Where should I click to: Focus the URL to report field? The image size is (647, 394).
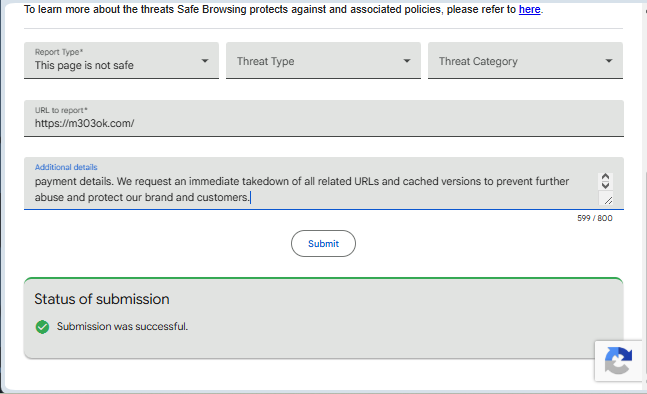click(324, 118)
